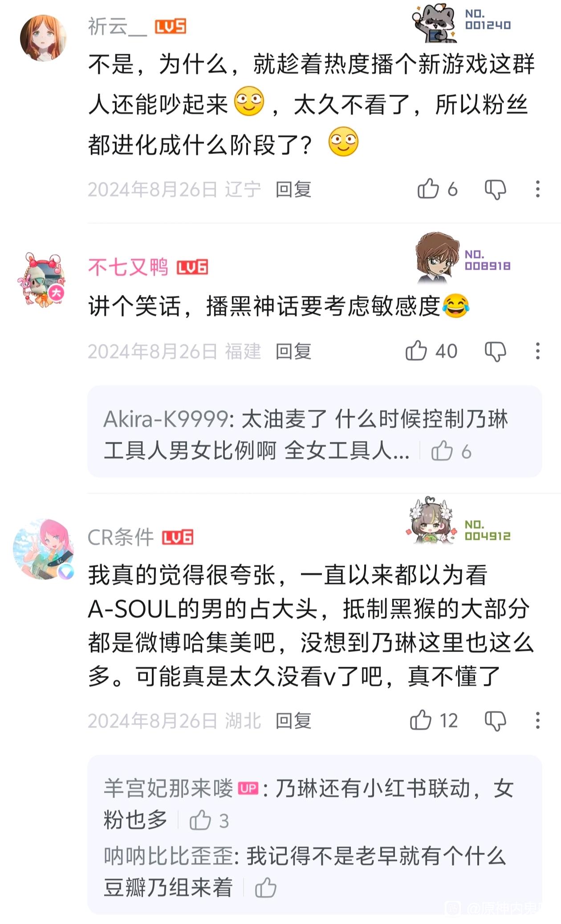Like Akira-K9999's reply with 6 likes
The image size is (561, 924).
(x=442, y=450)
